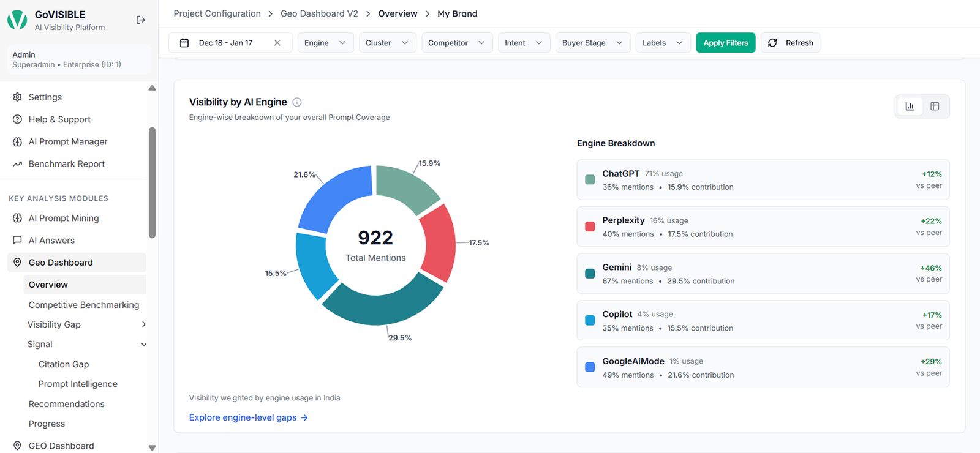This screenshot has width=980, height=453.
Task: Open the Engine filter dropdown
Action: click(x=325, y=43)
